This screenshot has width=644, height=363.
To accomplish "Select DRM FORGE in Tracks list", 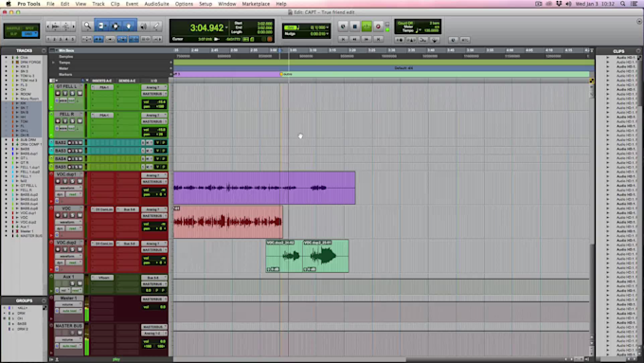I will point(30,62).
